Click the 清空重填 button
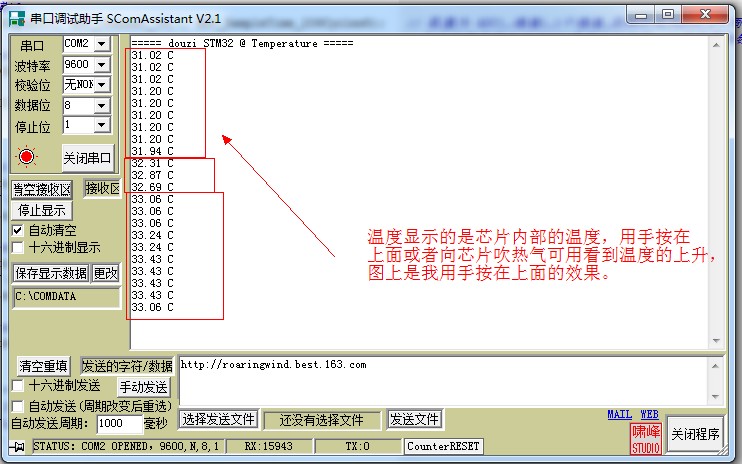 [43, 366]
